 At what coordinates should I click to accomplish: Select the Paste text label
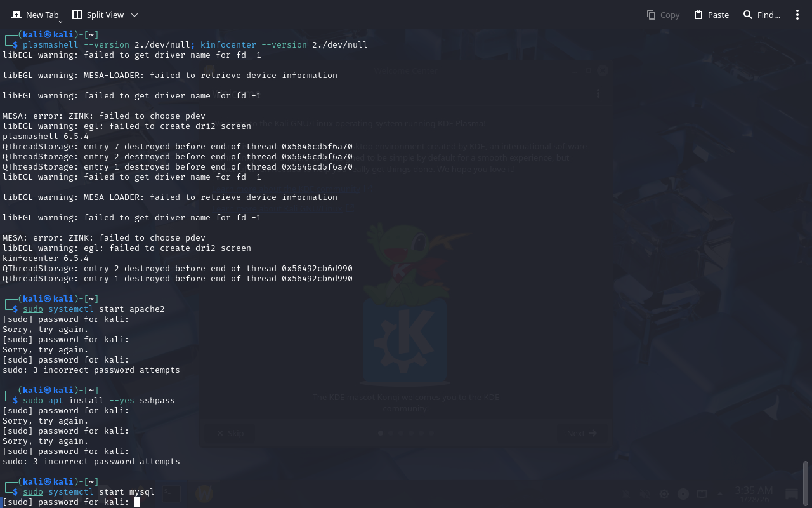click(x=718, y=15)
